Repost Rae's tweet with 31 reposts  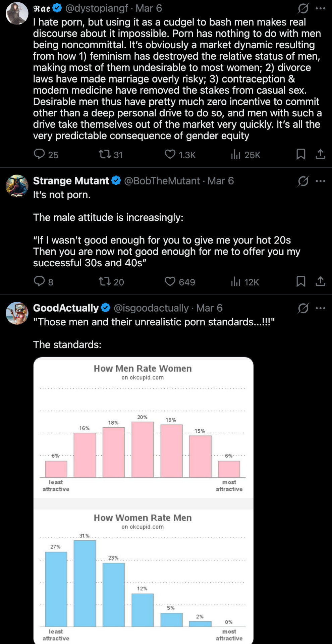pyautogui.click(x=105, y=154)
